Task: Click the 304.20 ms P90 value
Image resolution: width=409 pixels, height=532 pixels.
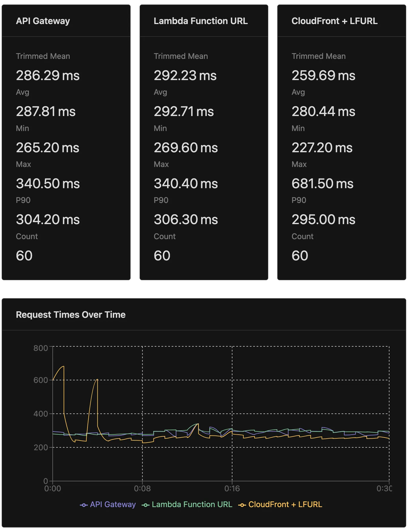Action: tap(48, 220)
